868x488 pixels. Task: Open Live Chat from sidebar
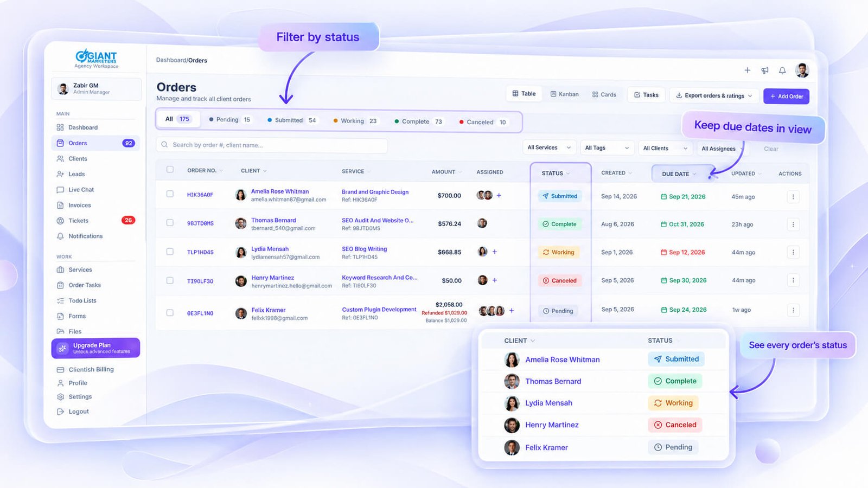coord(75,190)
